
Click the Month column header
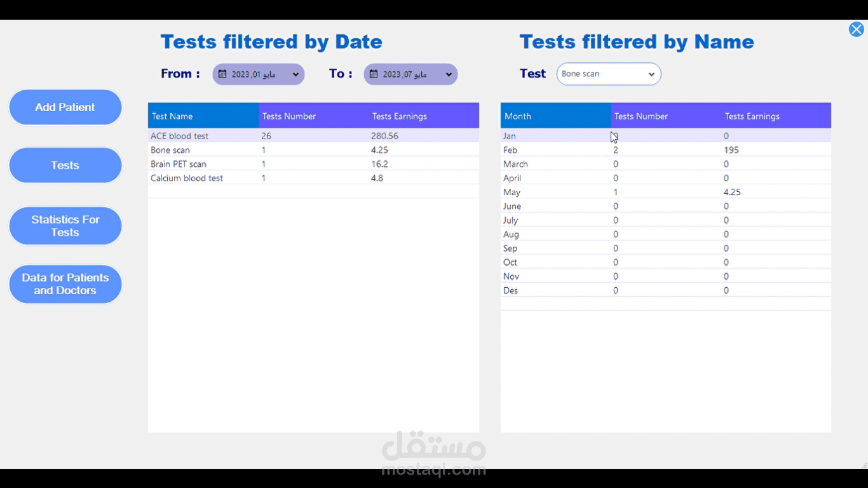pos(518,116)
